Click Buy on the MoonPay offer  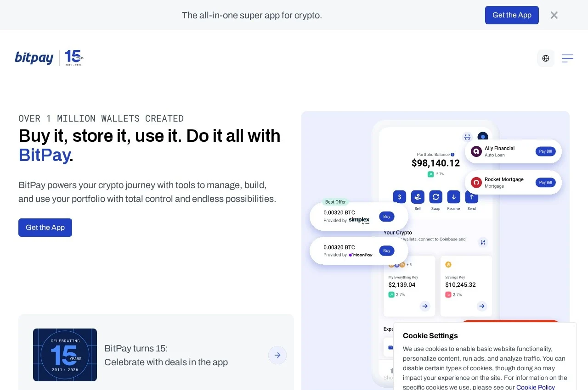click(387, 251)
